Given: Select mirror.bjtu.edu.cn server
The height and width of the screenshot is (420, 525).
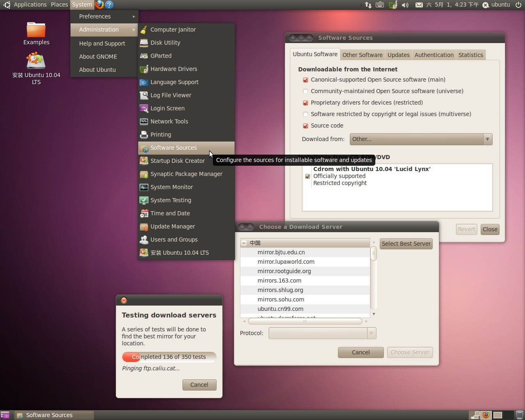Looking at the screenshot, I should coord(305,252).
